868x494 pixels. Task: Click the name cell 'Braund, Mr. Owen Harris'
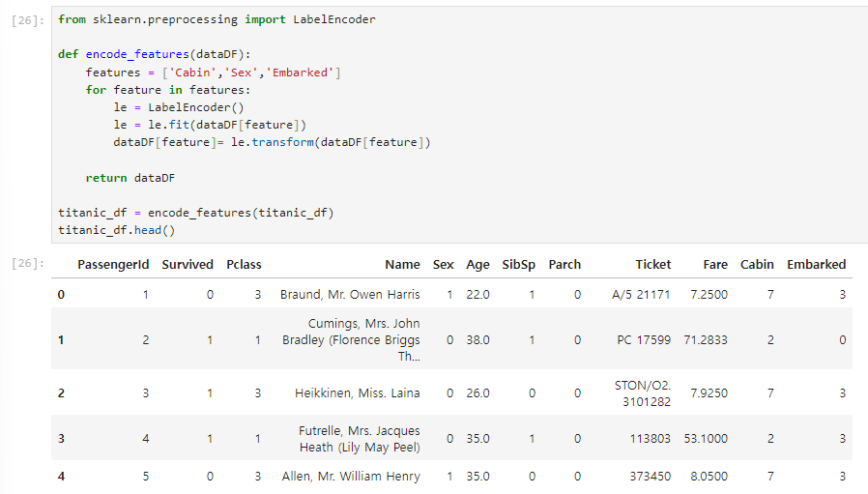350,294
